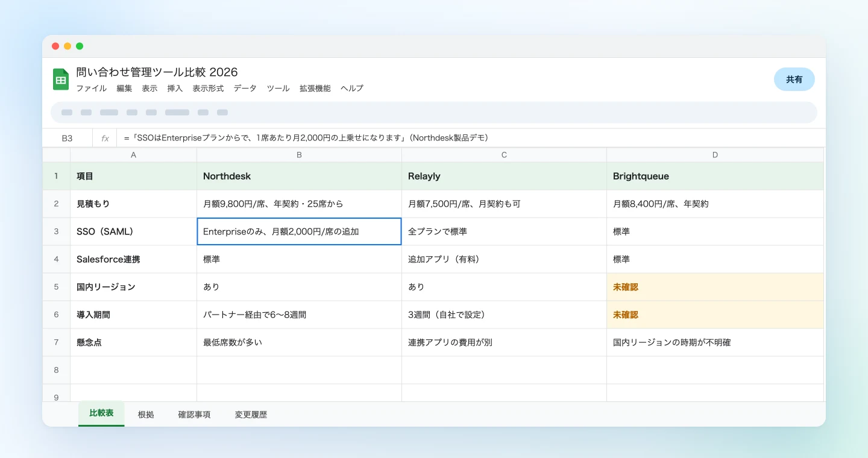This screenshot has width=868, height=458.
Task: Open the 表示 menu
Action: click(149, 89)
